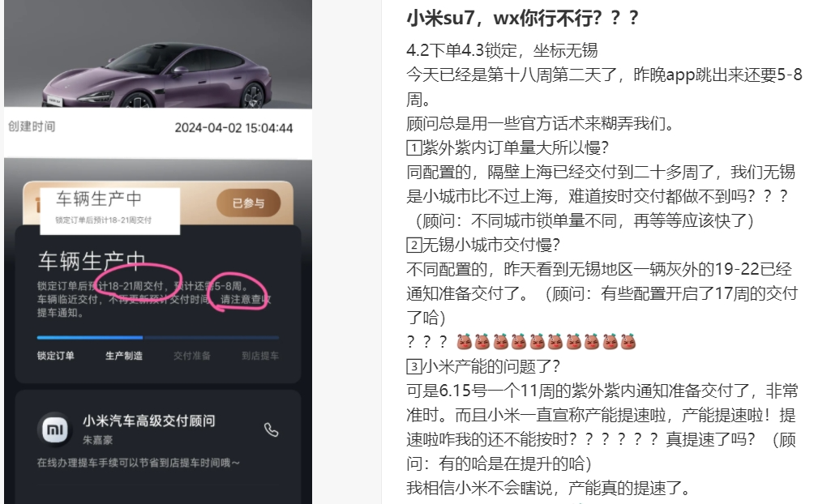
Task: Click the 小米汽车高级交付顾问 title
Action: tap(149, 421)
